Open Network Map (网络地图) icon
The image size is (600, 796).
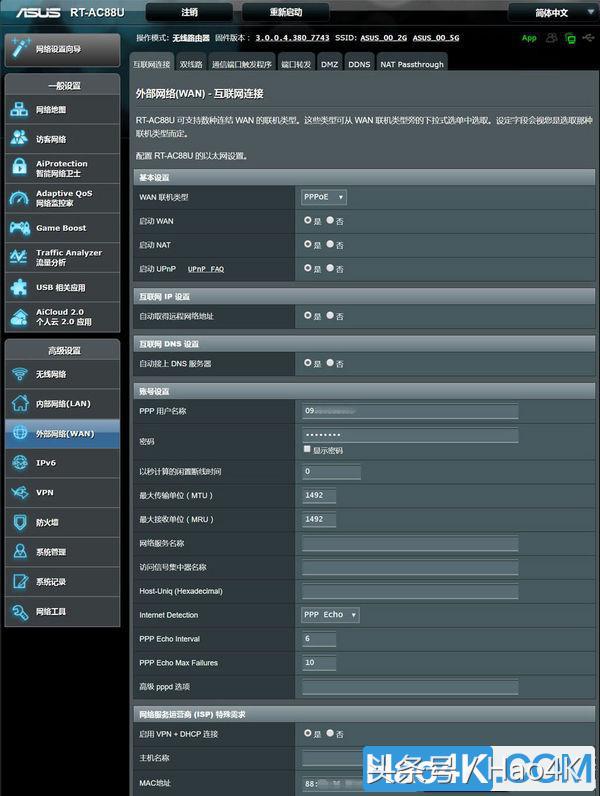tap(19, 109)
